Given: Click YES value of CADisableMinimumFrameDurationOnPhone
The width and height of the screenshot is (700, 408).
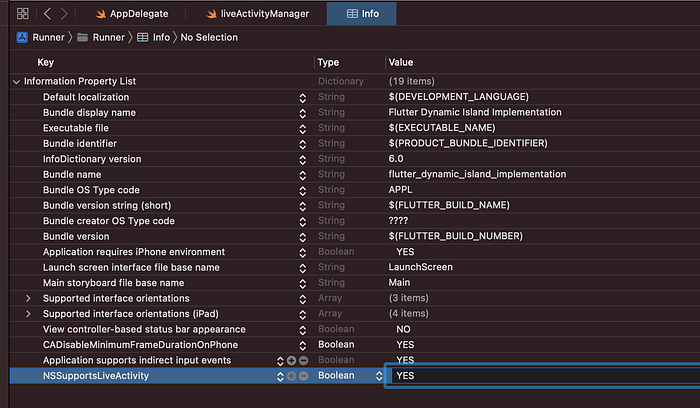Looking at the screenshot, I should pos(405,345).
